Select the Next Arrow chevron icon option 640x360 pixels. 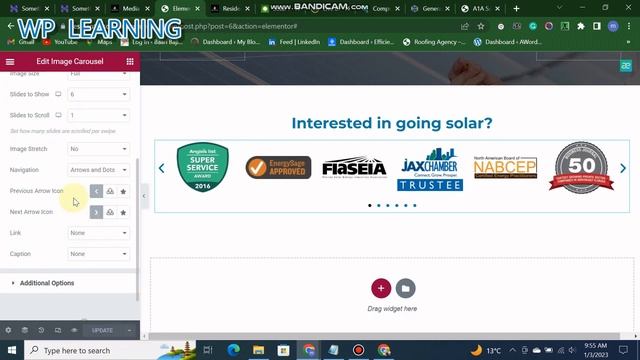click(x=96, y=212)
